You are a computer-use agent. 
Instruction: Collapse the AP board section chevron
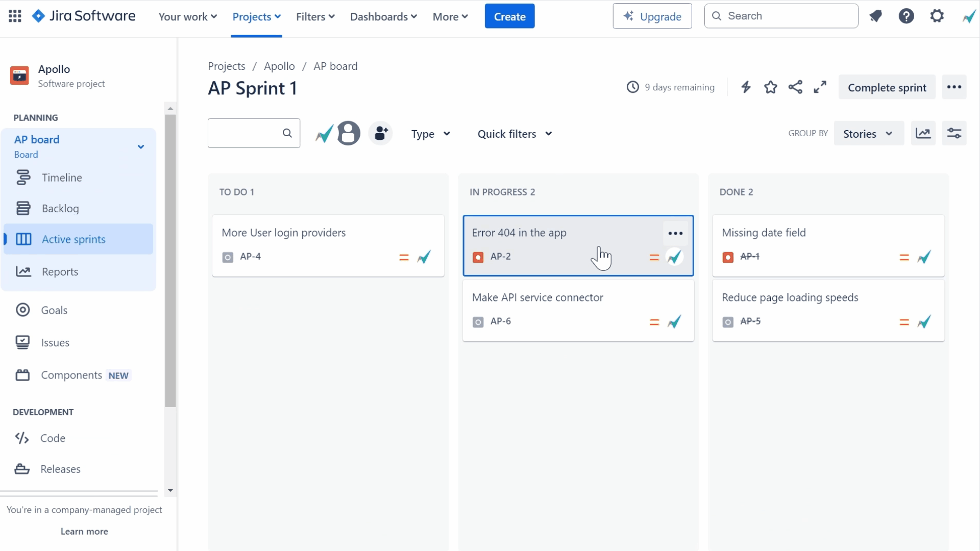click(141, 147)
